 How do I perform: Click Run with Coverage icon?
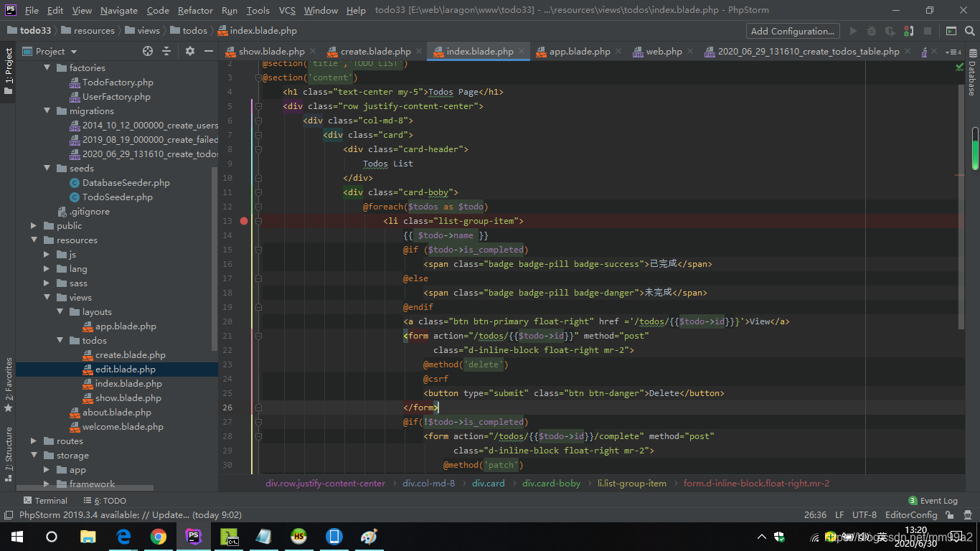890,31
